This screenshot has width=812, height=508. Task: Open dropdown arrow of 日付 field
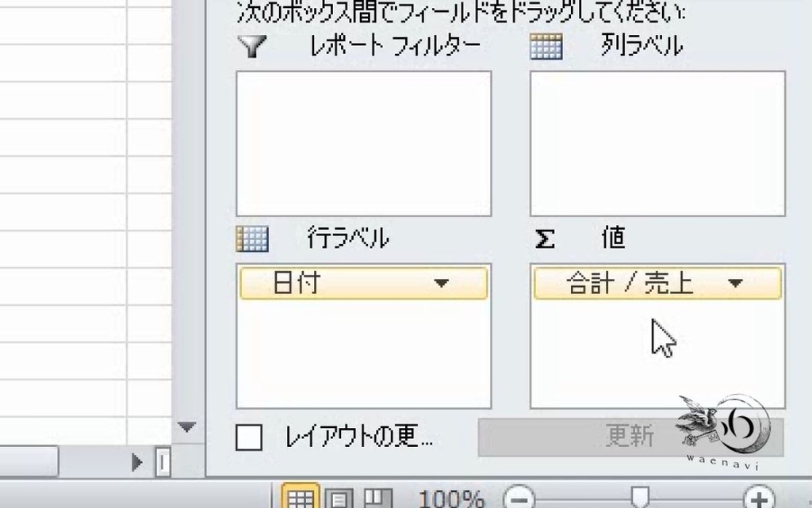pyautogui.click(x=441, y=283)
